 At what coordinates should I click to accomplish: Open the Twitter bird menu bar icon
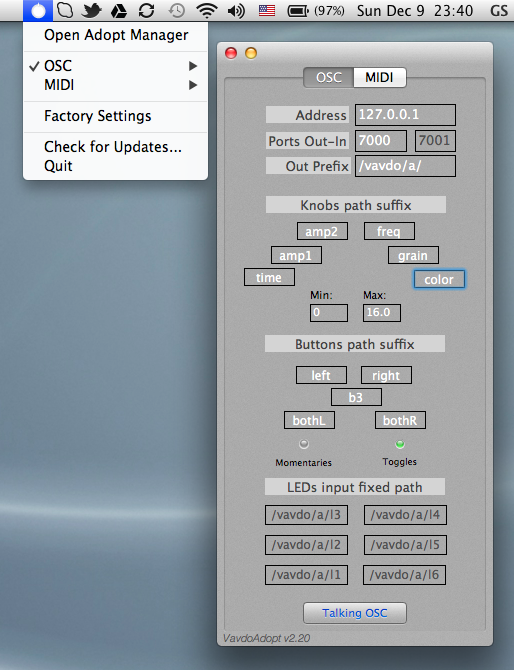91,10
